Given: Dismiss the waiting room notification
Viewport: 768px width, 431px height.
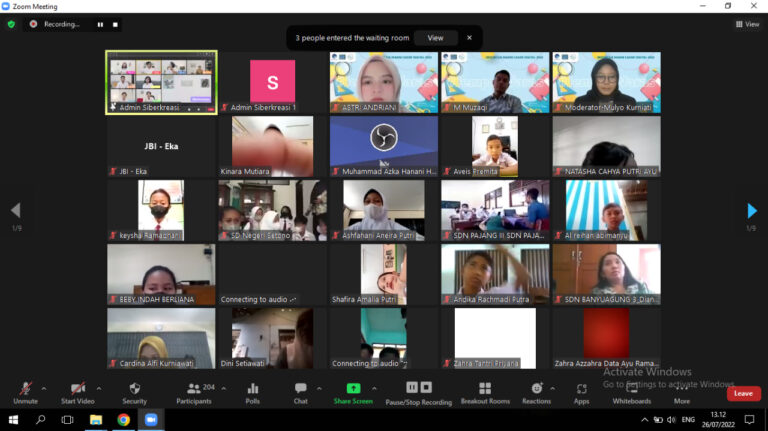Looking at the screenshot, I should tap(469, 38).
